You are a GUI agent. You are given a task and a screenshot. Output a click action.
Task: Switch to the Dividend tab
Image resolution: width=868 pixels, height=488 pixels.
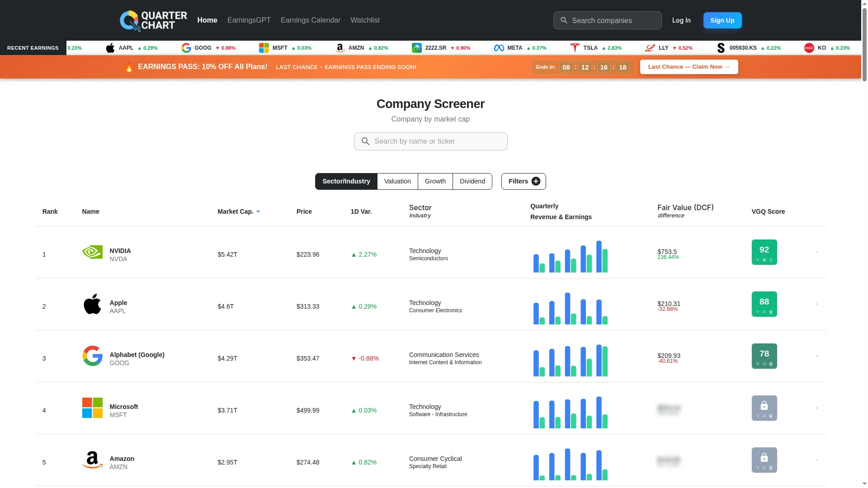(472, 181)
